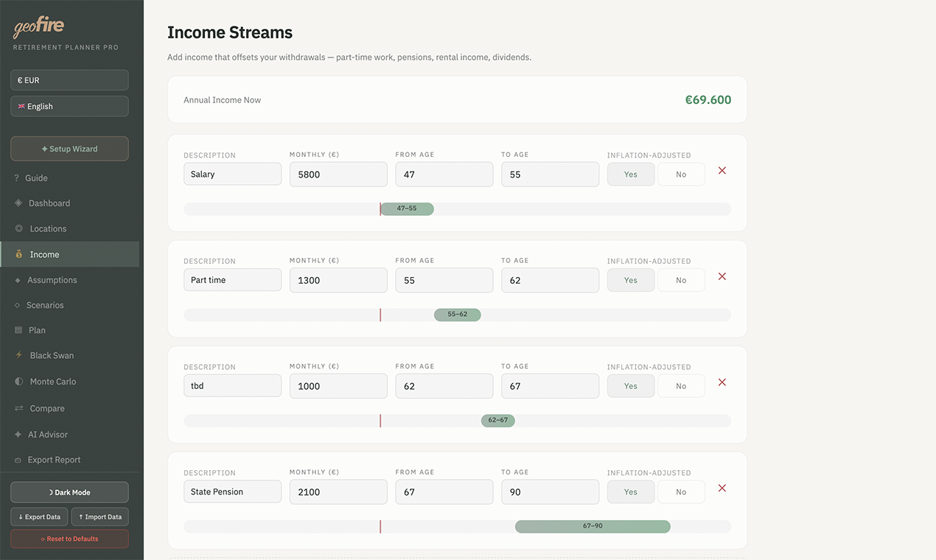The height and width of the screenshot is (560, 936).
Task: Click the geofire logo
Action: 39,27
